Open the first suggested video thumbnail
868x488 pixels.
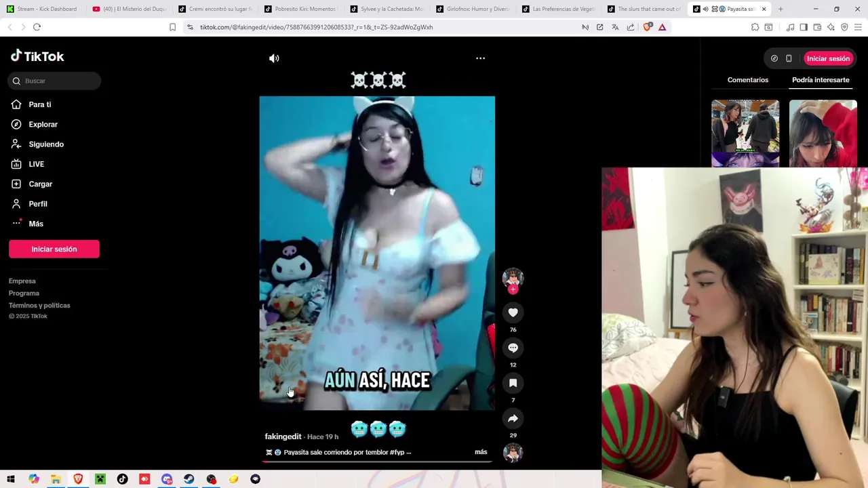[x=745, y=133]
